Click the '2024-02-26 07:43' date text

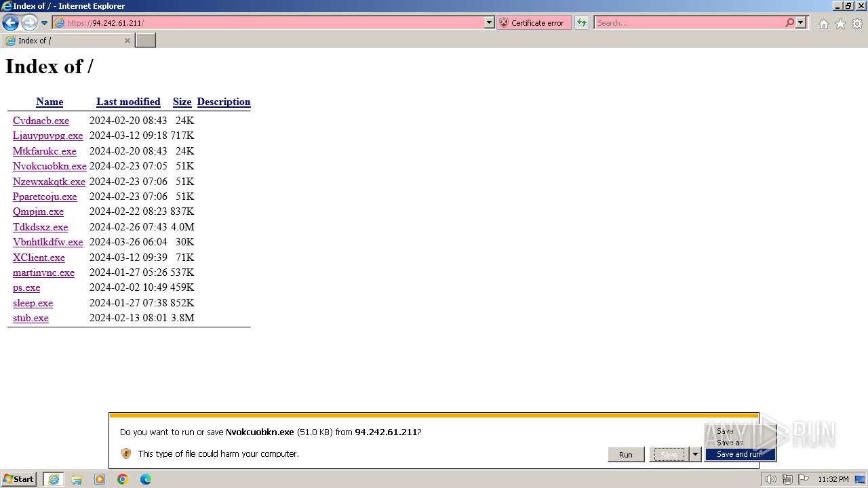pos(128,227)
